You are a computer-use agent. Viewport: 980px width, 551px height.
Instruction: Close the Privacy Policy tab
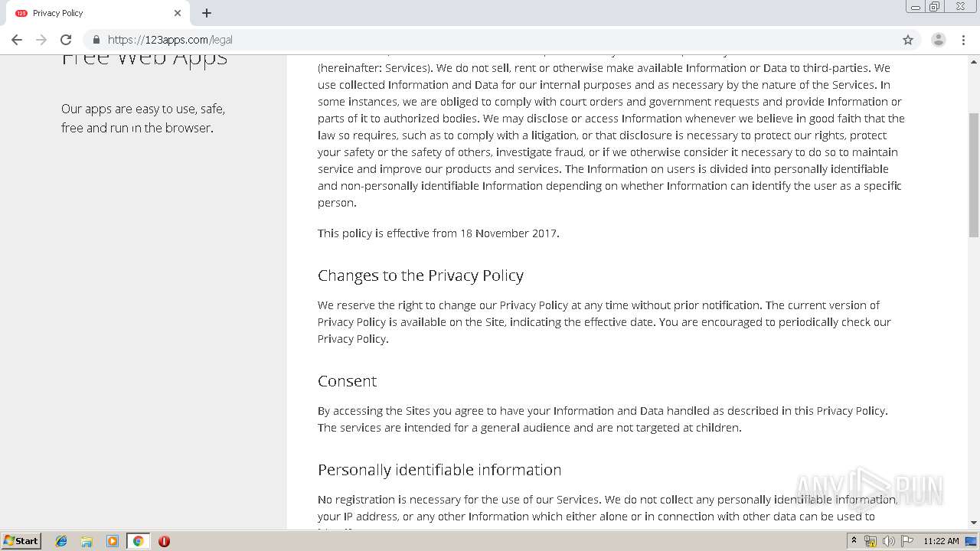[178, 13]
